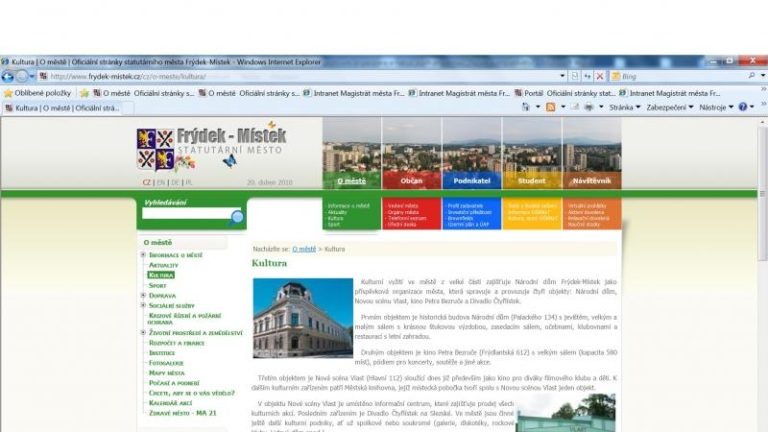The height and width of the screenshot is (432, 768).
Task: Click the Bing search magnifier icon
Action: tap(752, 76)
